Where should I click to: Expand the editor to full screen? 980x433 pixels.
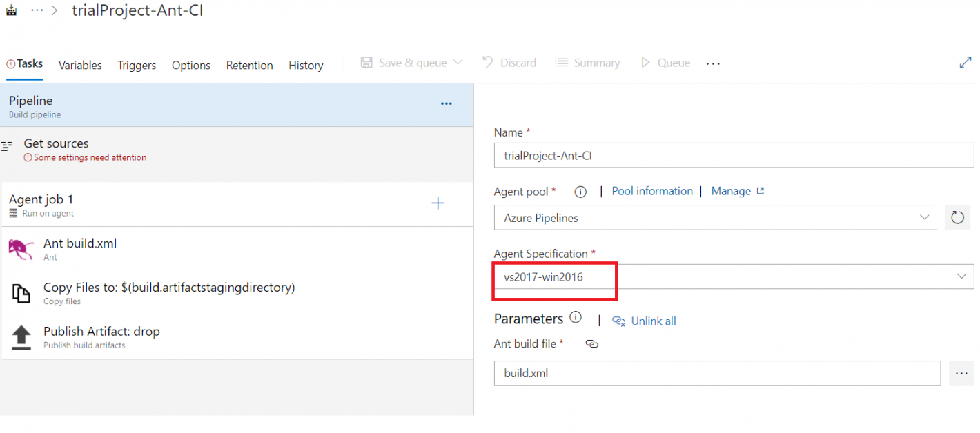966,62
